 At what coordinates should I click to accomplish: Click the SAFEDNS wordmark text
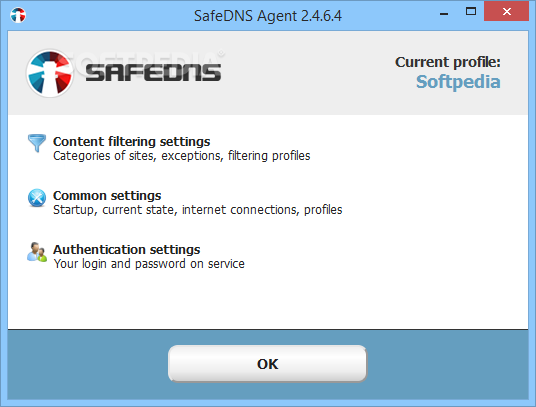(153, 72)
